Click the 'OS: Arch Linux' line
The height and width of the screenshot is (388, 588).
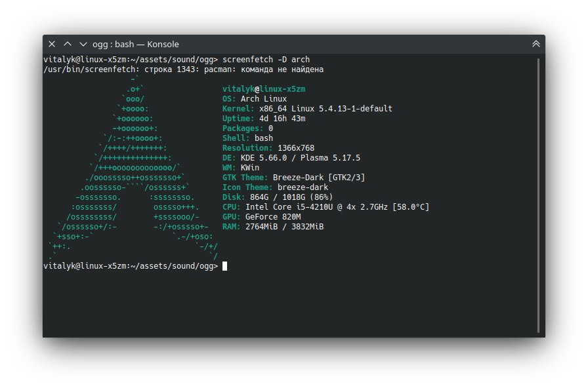pos(255,99)
